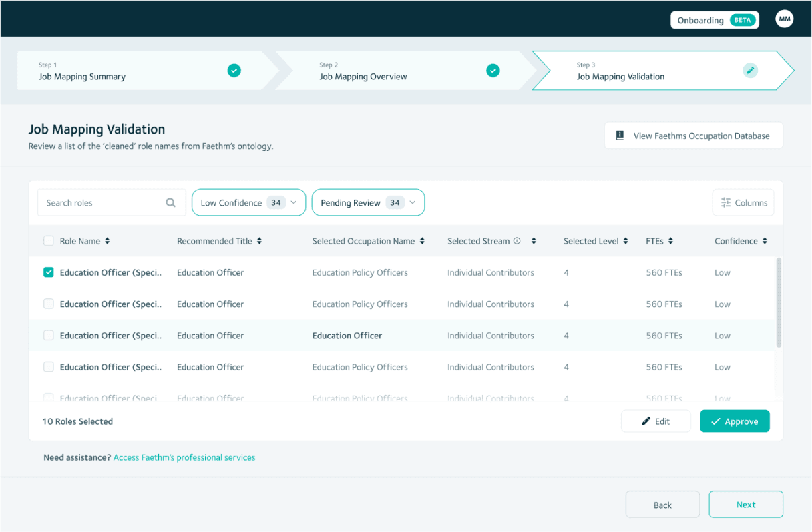
Task: Click the Search roles input field
Action: (x=100, y=203)
